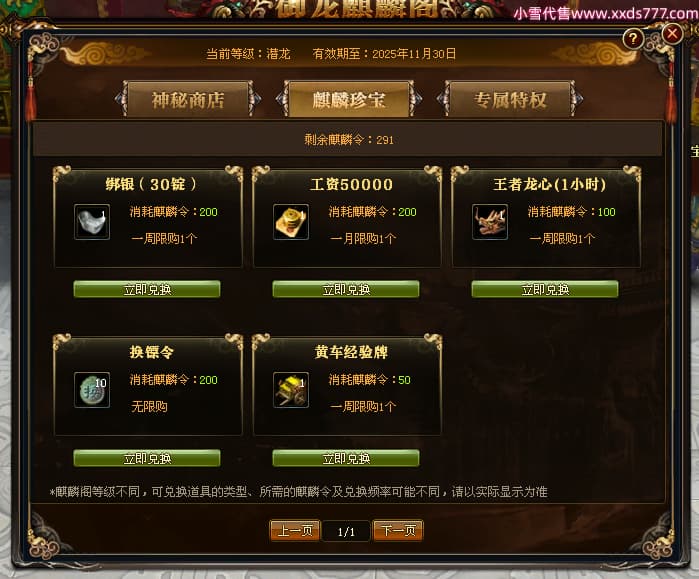Redeem 工资50000 with 立即兑换
Screen dimensions: 699x579
click(346, 289)
